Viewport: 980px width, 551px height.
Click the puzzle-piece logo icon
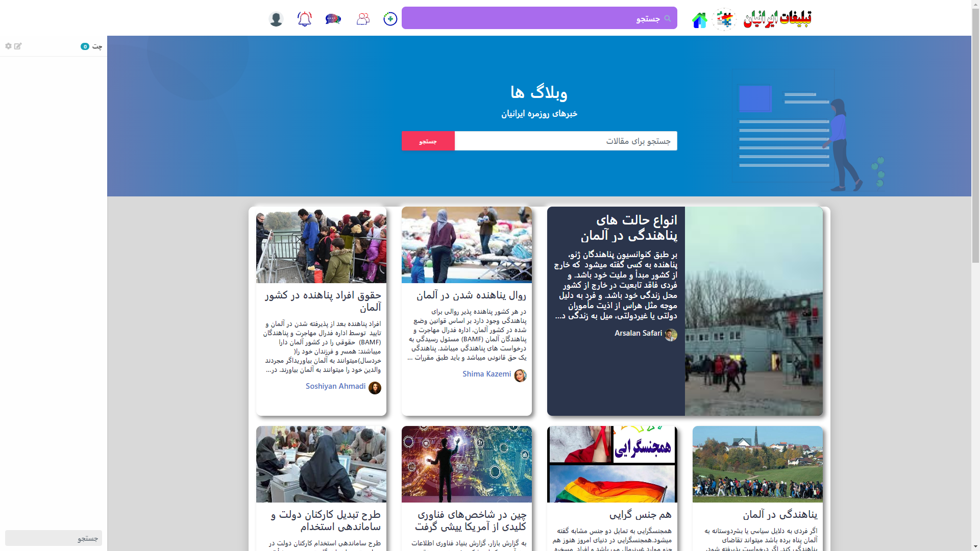pos(724,19)
